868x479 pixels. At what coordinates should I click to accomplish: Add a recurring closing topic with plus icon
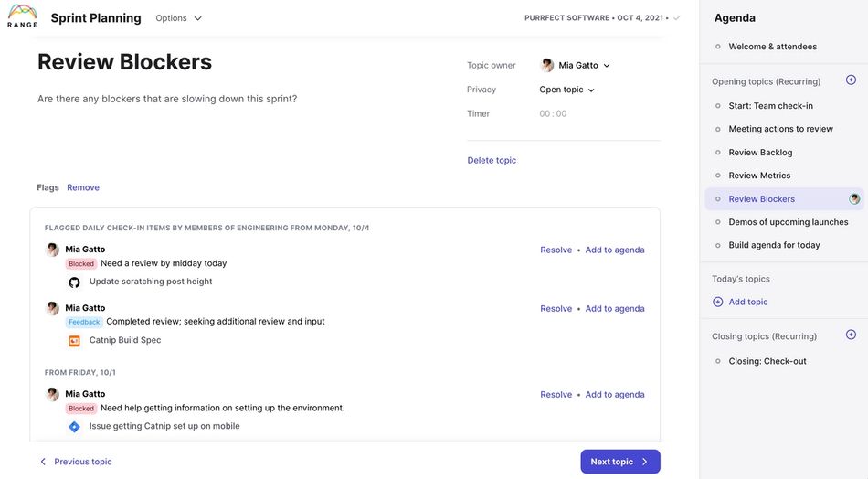[851, 335]
